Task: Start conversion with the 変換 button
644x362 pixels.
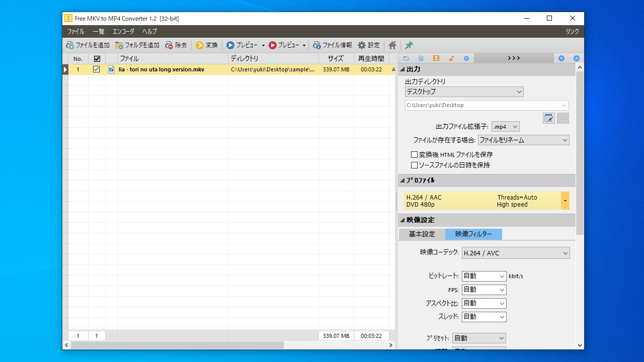Action: tap(207, 45)
